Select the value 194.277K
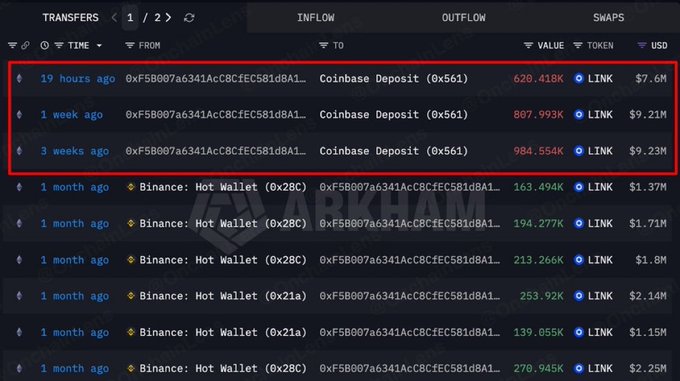Viewport: 680px width, 381px height. click(x=538, y=223)
